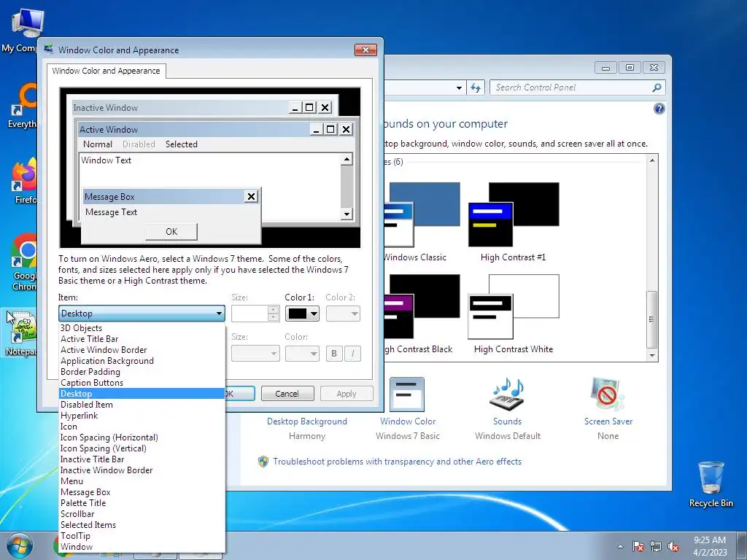The height and width of the screenshot is (560, 747).
Task: Pick Icon Spacing (Vertical) entry
Action: coord(142,448)
